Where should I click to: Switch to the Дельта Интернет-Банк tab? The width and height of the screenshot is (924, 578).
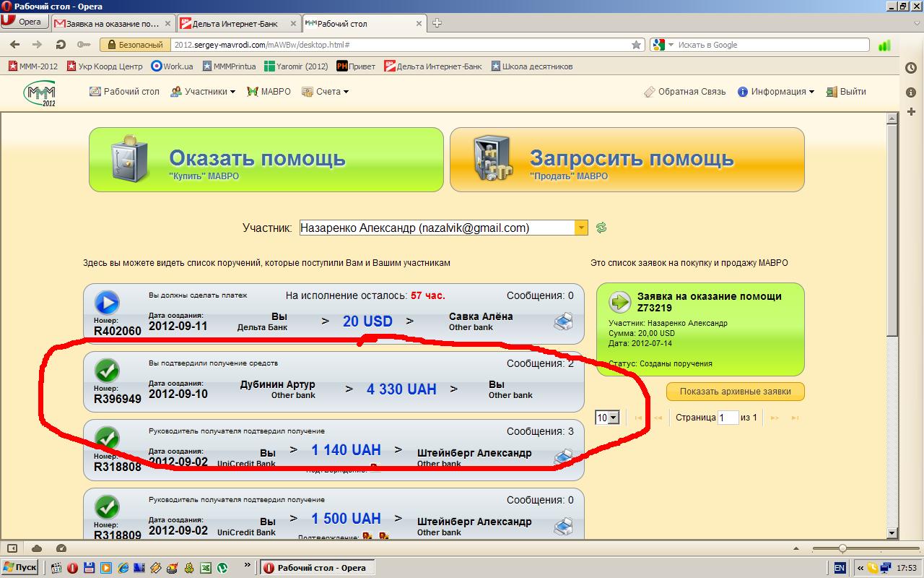[x=238, y=23]
